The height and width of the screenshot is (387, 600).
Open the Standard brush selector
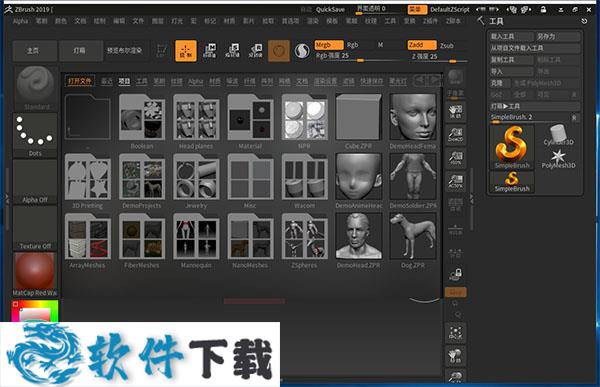pyautogui.click(x=35, y=88)
